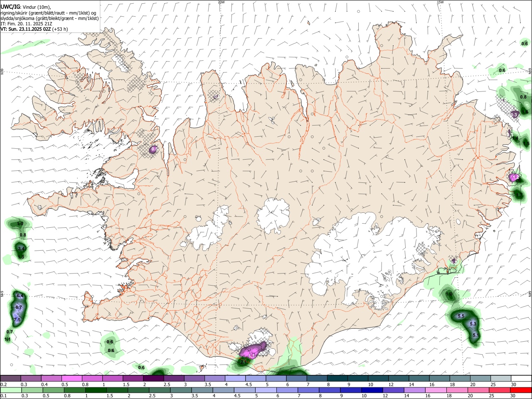Select the 1.3 value below 3.4
This screenshot has height=399, width=532.
point(21,257)
